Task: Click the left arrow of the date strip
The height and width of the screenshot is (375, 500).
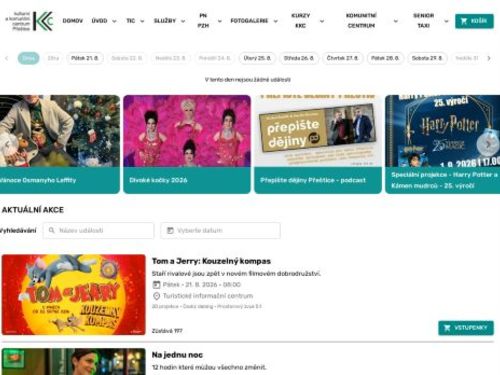Action: coord(6,58)
